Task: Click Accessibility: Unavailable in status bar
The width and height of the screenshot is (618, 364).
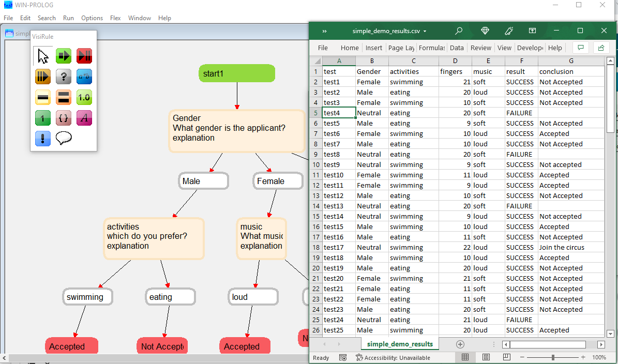Action: click(x=393, y=358)
